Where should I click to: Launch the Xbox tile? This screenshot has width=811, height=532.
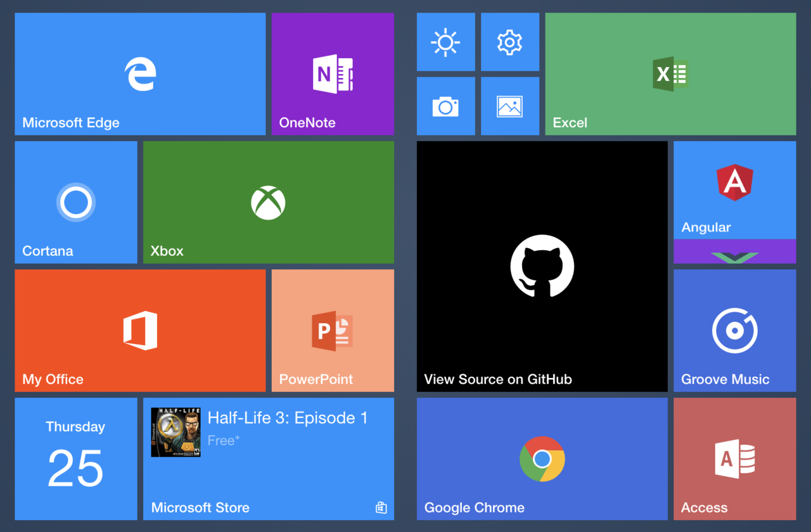click(269, 202)
